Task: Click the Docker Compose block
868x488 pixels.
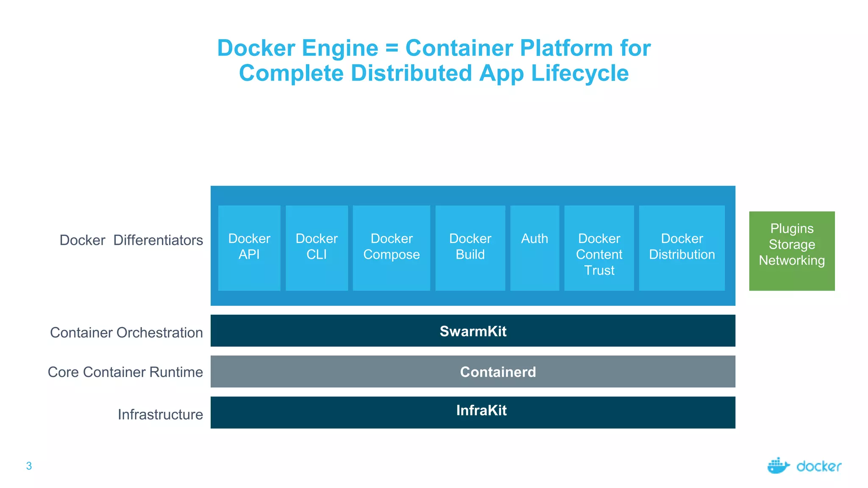Action: (391, 248)
